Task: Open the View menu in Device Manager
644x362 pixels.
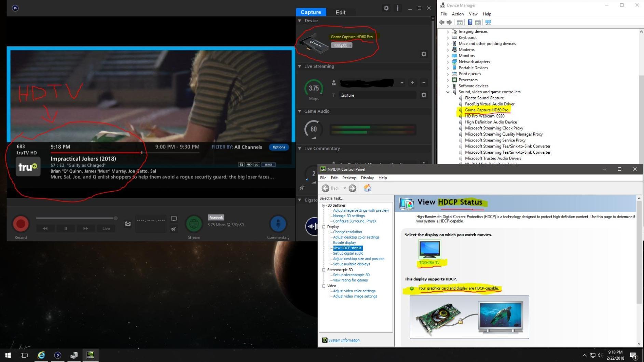Action: point(473,14)
